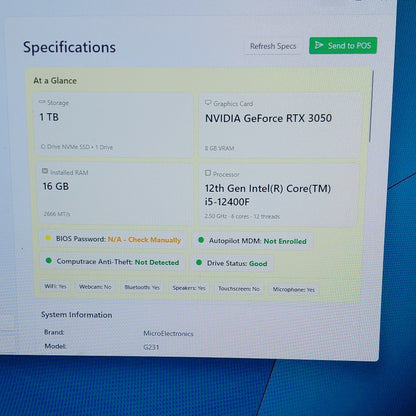Select the Bluetooth: Yes badge
The width and height of the screenshot is (416, 416).
click(x=142, y=287)
